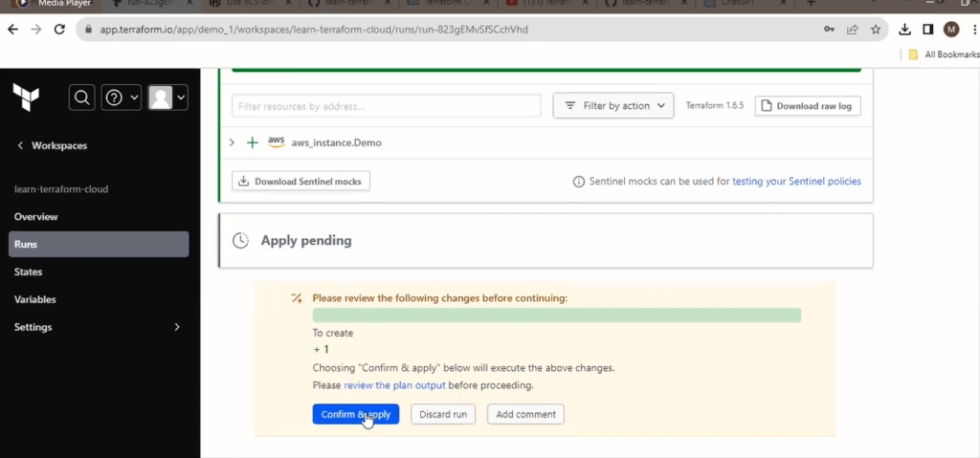Click the Terraform logo in the sidebar
Screen dimensions: 980x458
pyautogui.click(x=26, y=98)
